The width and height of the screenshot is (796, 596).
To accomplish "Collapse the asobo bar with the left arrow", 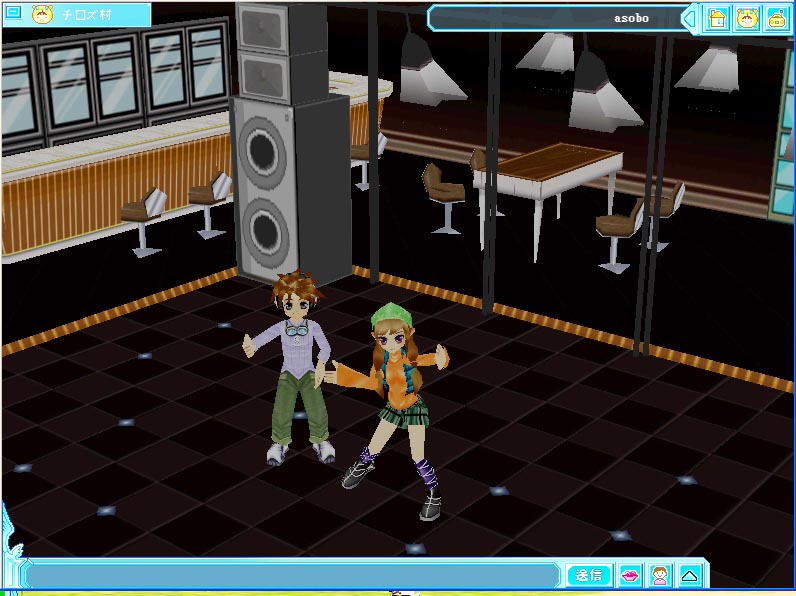I will click(689, 18).
